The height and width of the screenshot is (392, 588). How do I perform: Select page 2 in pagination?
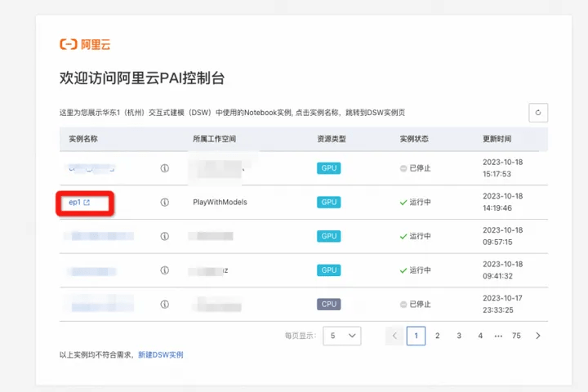(x=437, y=336)
